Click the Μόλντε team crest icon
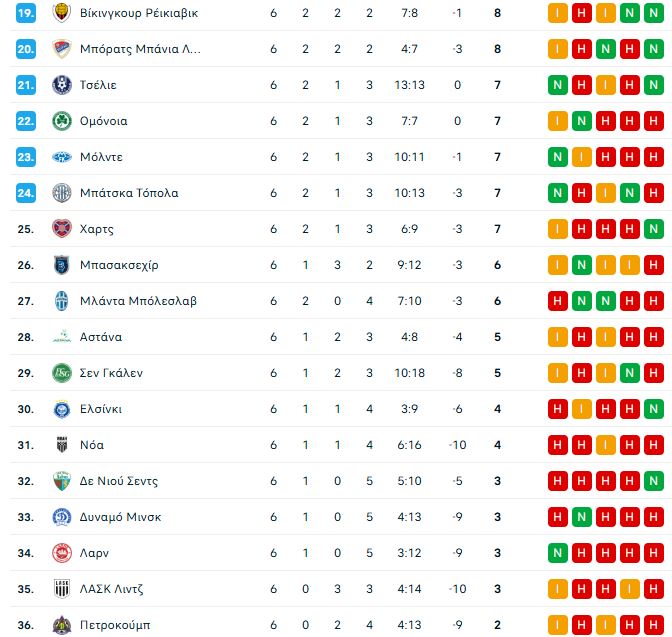 tap(62, 157)
